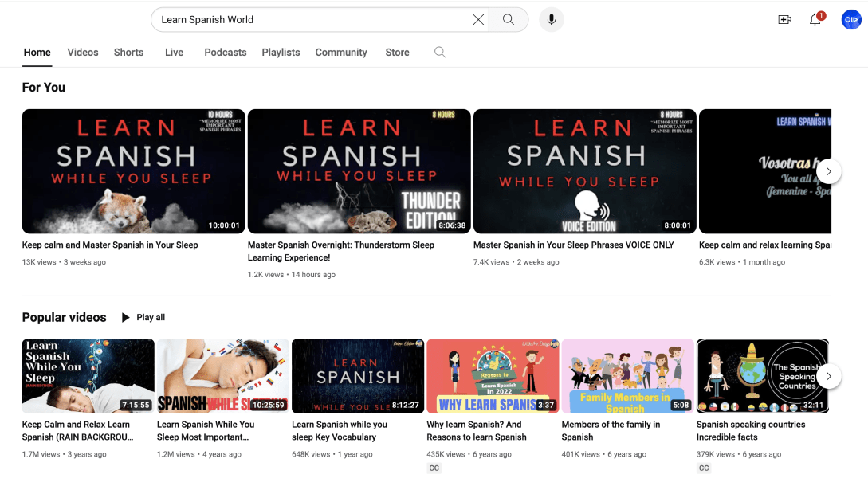Click the 7.4K views 2 weeks ago text
Image resolution: width=868 pixels, height=482 pixels.
pos(516,262)
